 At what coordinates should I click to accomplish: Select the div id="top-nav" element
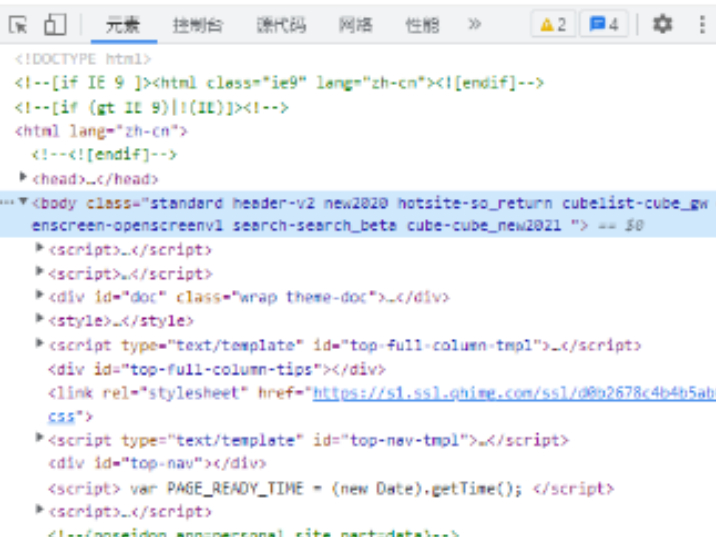157,464
